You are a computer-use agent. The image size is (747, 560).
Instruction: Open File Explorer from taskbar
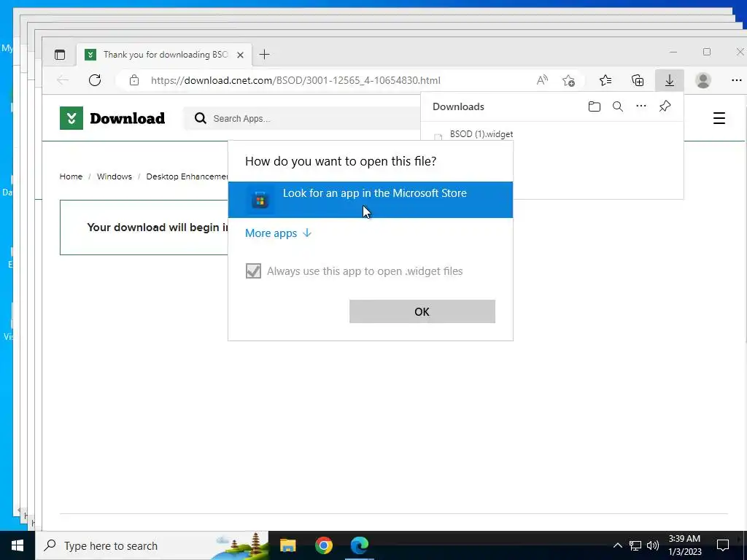[287, 545]
